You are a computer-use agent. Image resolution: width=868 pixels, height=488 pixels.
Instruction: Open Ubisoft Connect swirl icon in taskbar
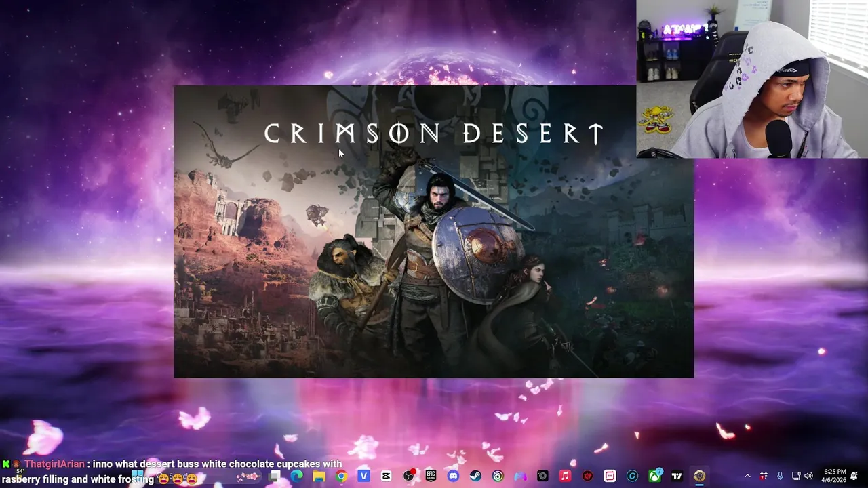click(x=498, y=476)
